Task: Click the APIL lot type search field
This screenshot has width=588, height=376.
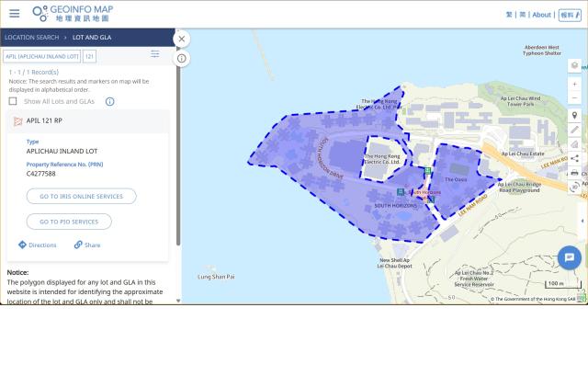Action: click(x=41, y=56)
